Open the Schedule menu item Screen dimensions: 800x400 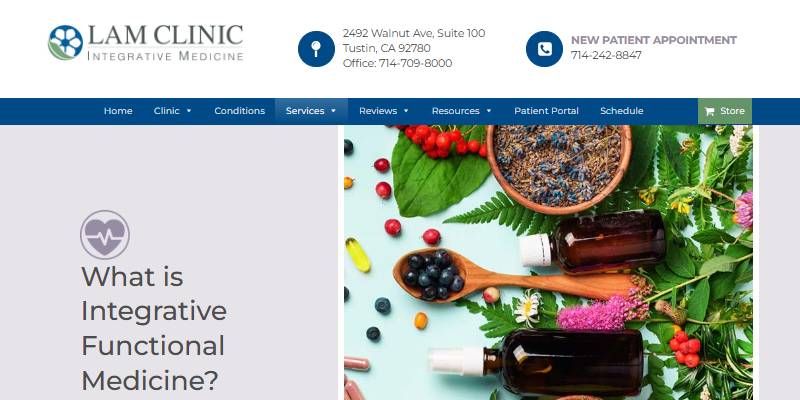coord(621,111)
